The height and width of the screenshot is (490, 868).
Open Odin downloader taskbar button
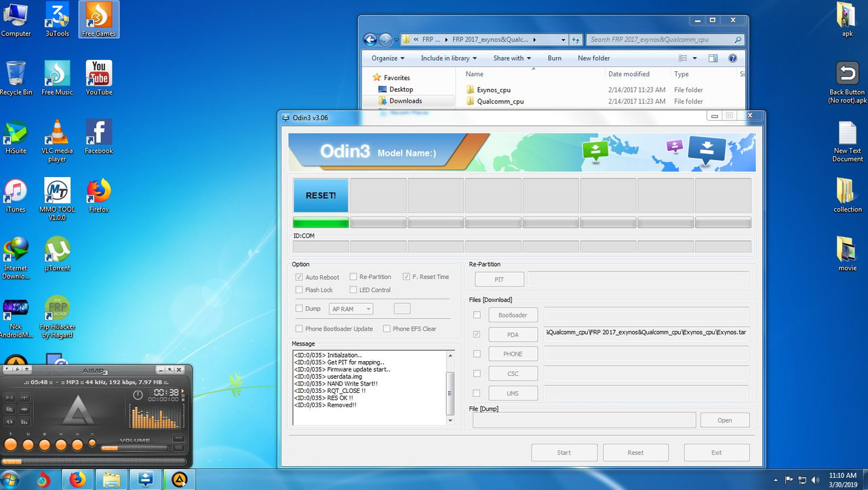pyautogui.click(x=145, y=480)
